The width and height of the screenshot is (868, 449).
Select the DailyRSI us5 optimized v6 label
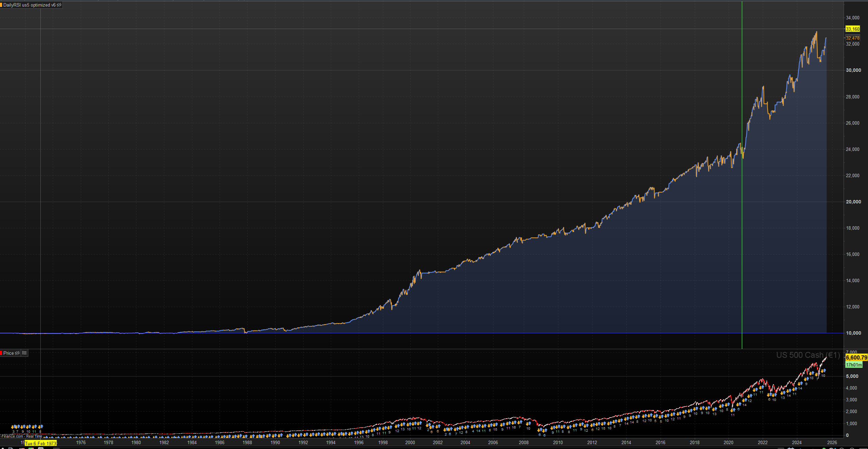pyautogui.click(x=29, y=5)
